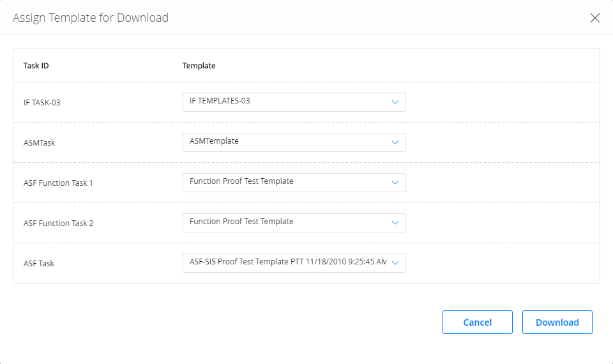Screen dimensions: 613x364
Task: Select the IF TASK-03 row label
Action: 42,102
